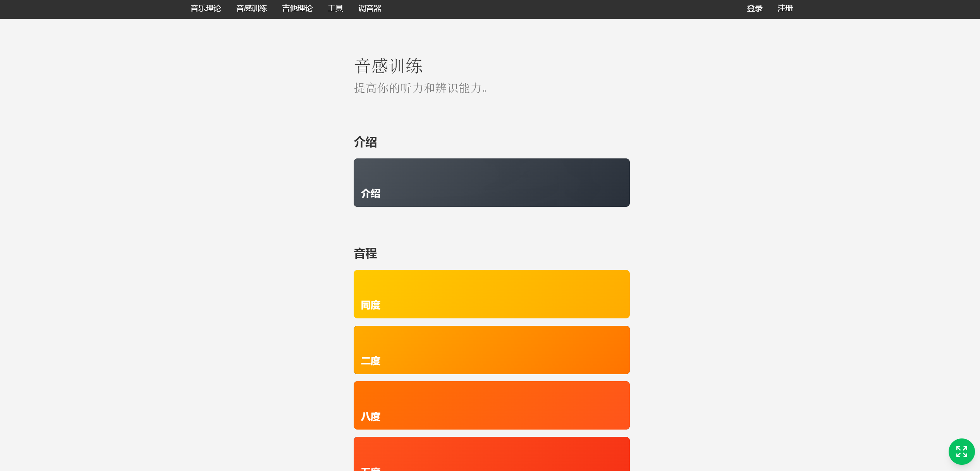The image size is (980, 471).
Task: Click the 音感训练 page title
Action: click(388, 66)
